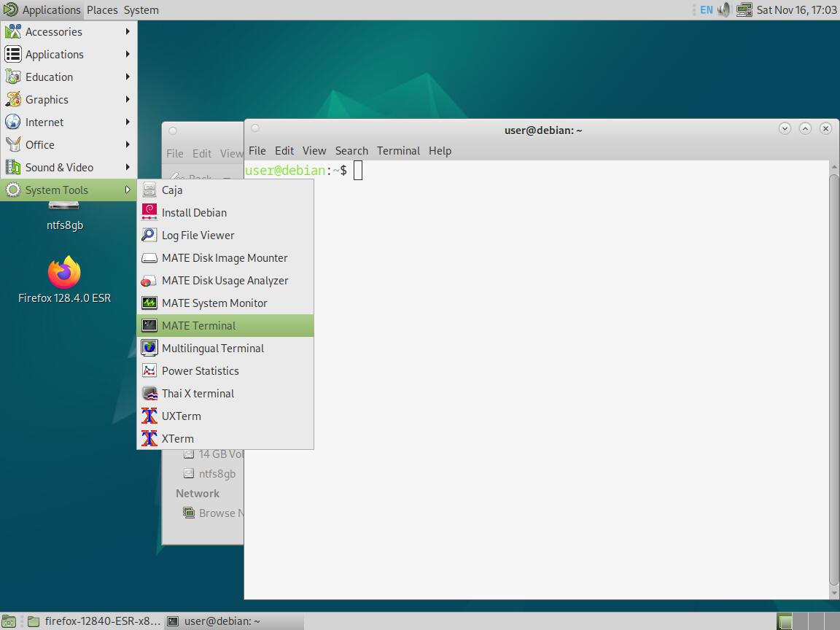The image size is (840, 630).
Task: Expand the Graphics category submenu
Action: click(47, 99)
